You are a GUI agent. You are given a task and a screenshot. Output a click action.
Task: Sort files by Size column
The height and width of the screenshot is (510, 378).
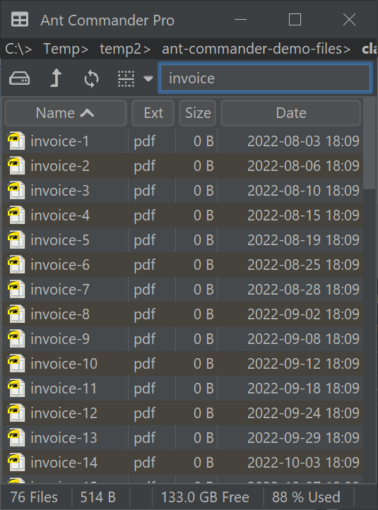(198, 113)
